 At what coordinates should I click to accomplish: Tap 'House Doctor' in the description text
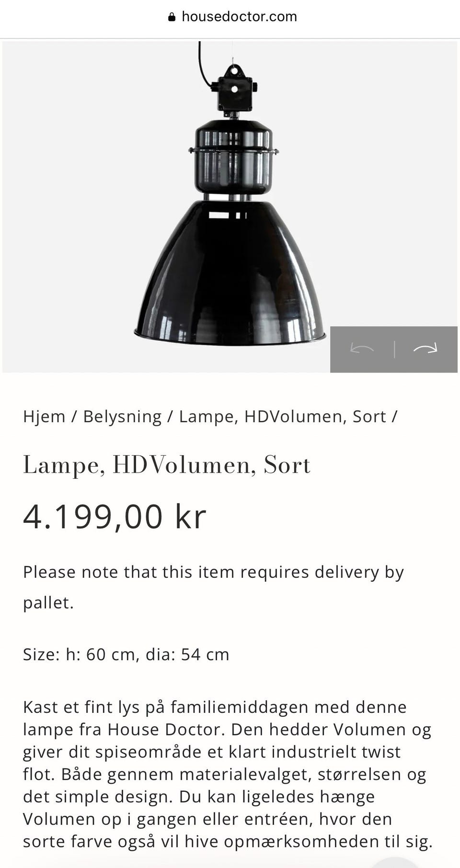(165, 730)
